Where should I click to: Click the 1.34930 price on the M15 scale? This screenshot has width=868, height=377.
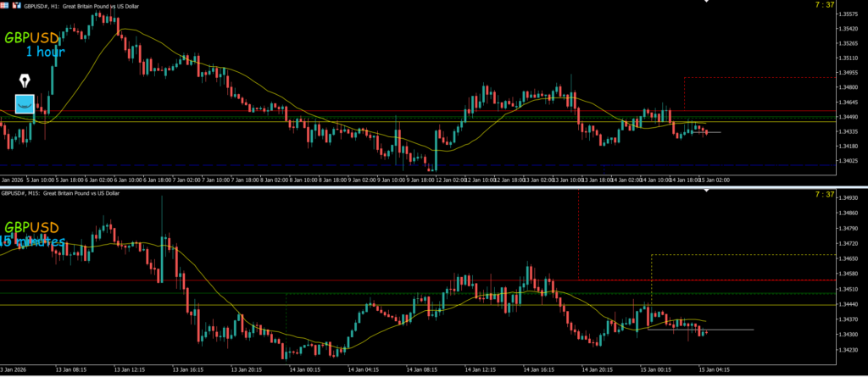pyautogui.click(x=849, y=197)
